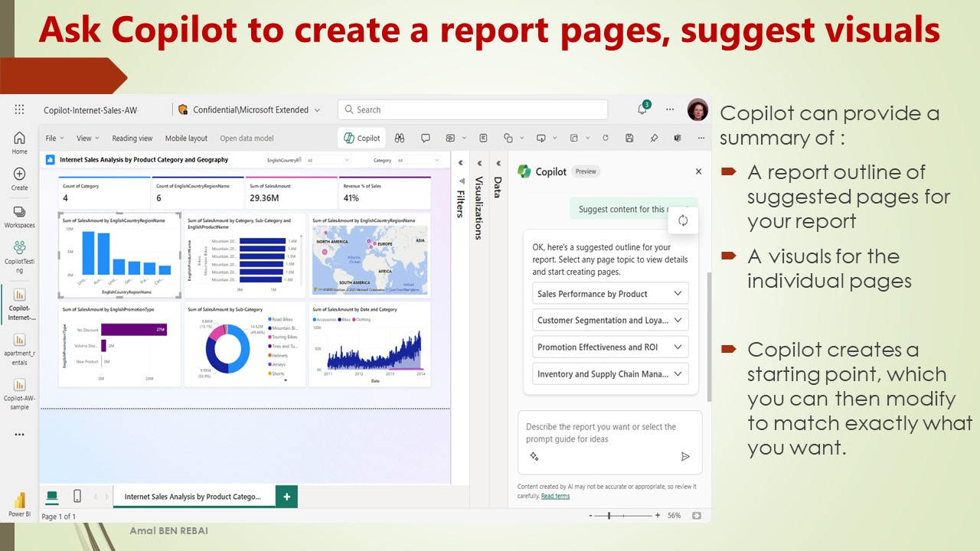Expand Inventory and Supply Chain topic
The height and width of the screenshot is (551, 980).
pos(610,373)
